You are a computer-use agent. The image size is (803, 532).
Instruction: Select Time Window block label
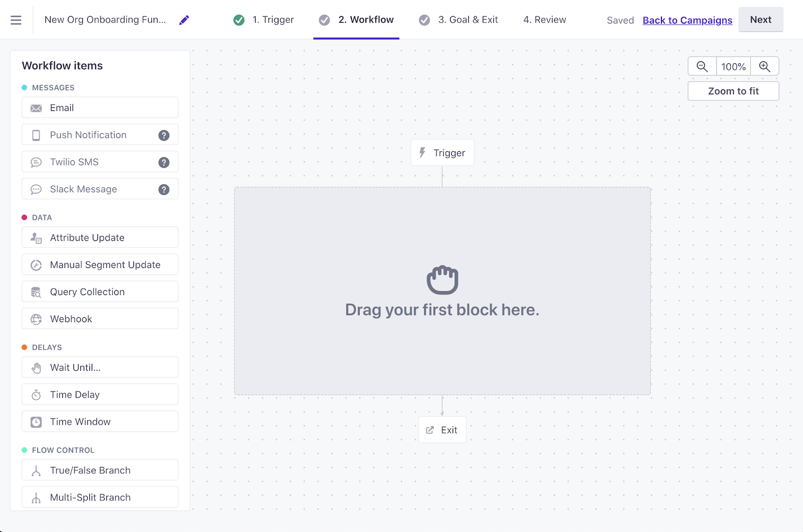pos(80,422)
